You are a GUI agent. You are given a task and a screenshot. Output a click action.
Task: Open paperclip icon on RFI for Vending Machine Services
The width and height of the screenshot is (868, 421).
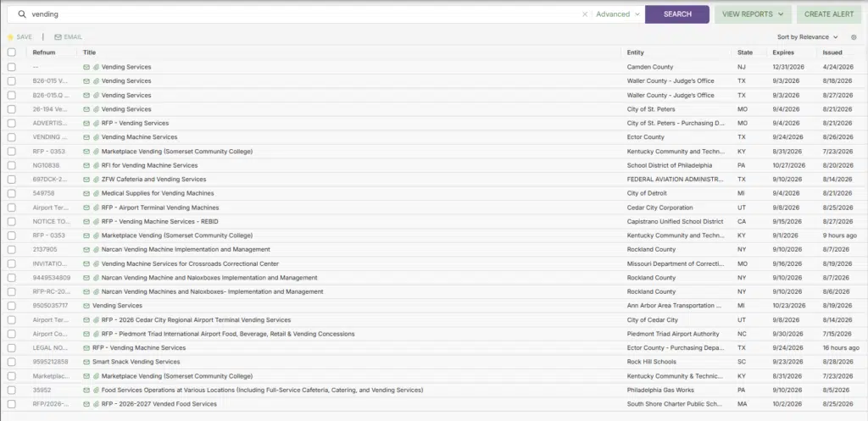coord(96,165)
